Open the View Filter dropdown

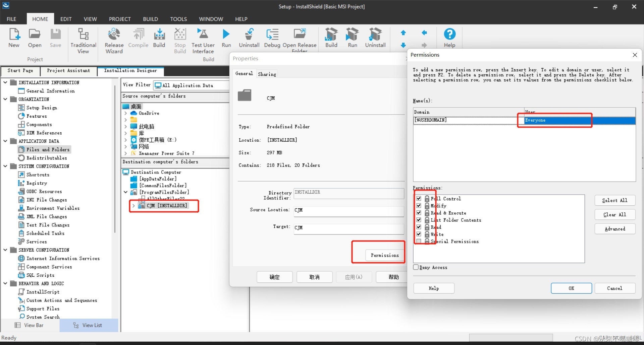[x=191, y=85]
